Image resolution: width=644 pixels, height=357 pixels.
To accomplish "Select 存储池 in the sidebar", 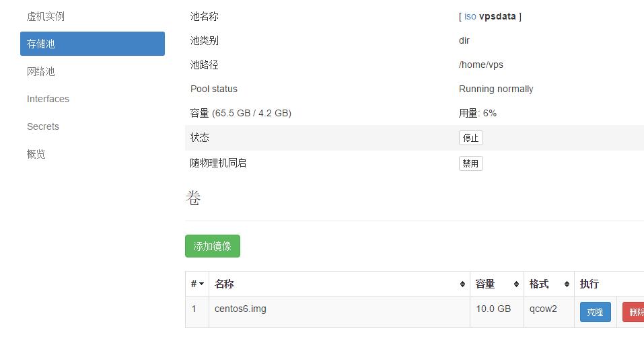I will point(92,44).
